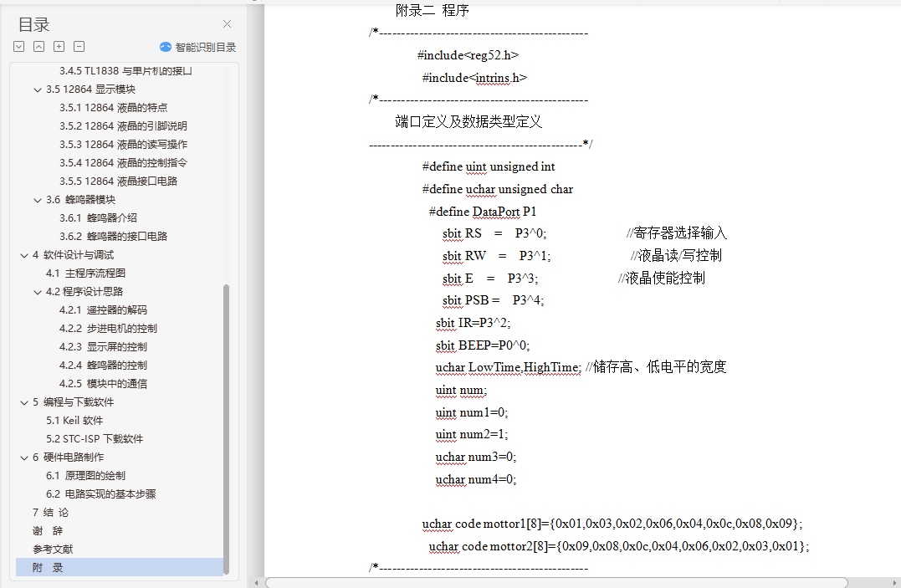Open the 4 软件设计与调试 outline entry

(73, 254)
